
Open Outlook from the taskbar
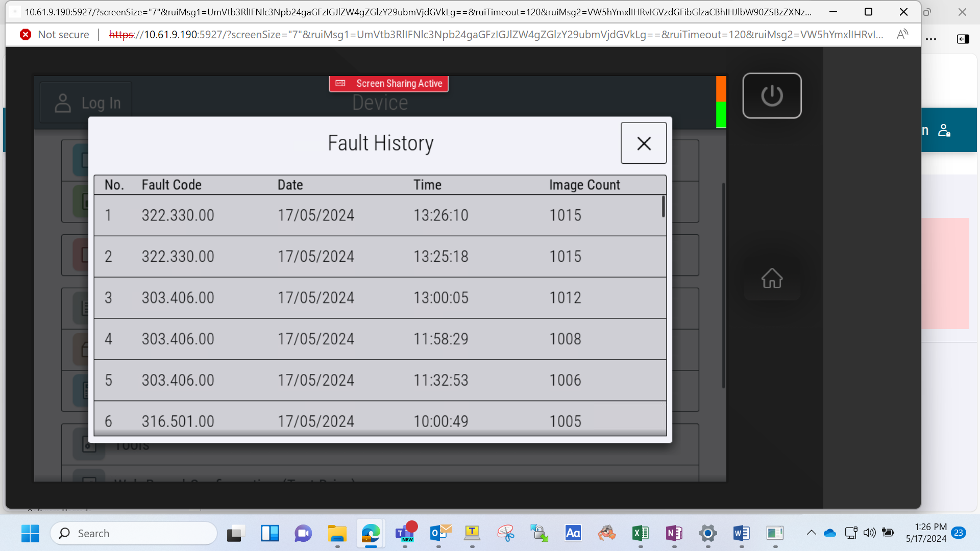tap(439, 533)
